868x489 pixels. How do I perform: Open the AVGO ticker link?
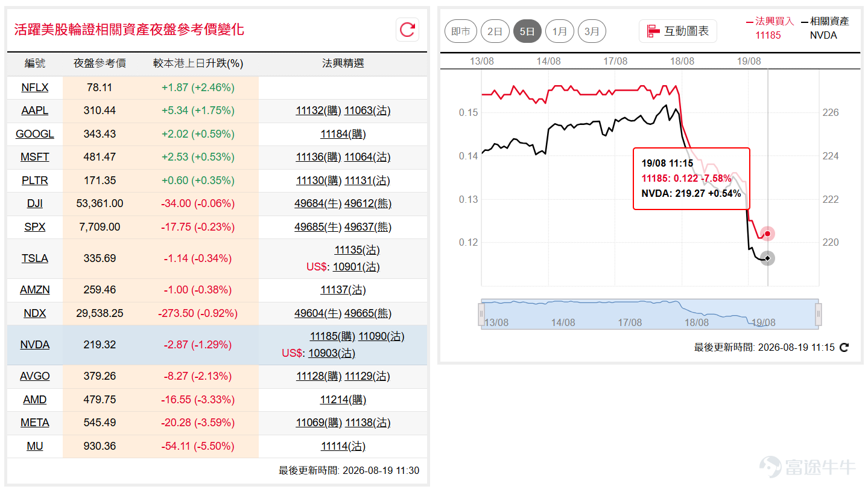tap(35, 376)
